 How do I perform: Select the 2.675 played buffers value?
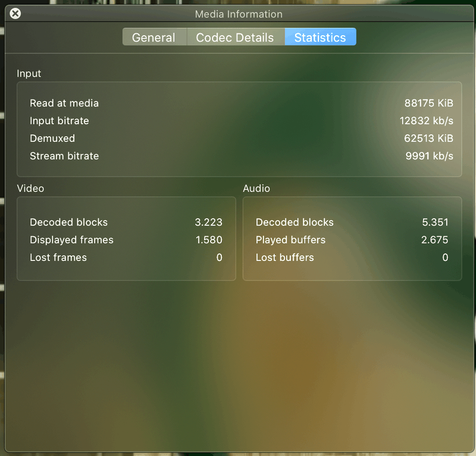click(x=434, y=240)
